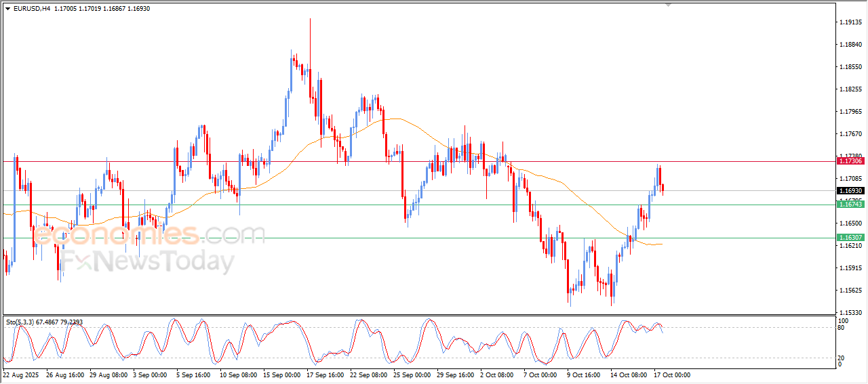This screenshot has width=868, height=384.
Task: Click the last red candle on chart
Action: (663, 188)
